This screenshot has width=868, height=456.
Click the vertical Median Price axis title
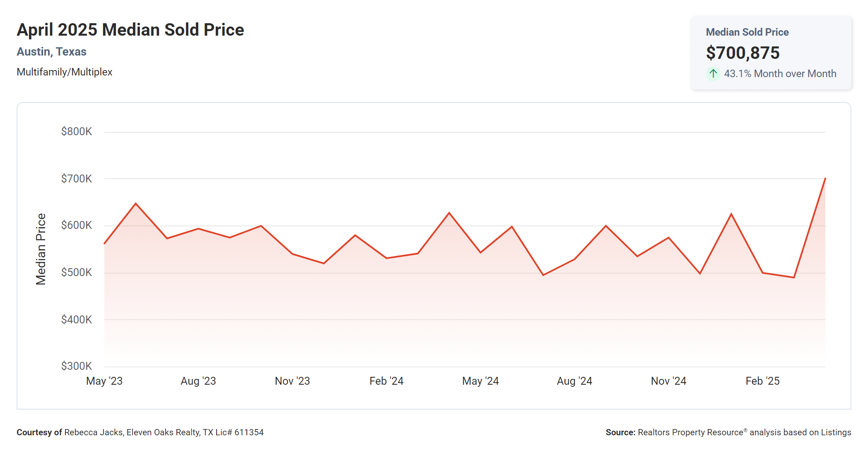pyautogui.click(x=41, y=249)
